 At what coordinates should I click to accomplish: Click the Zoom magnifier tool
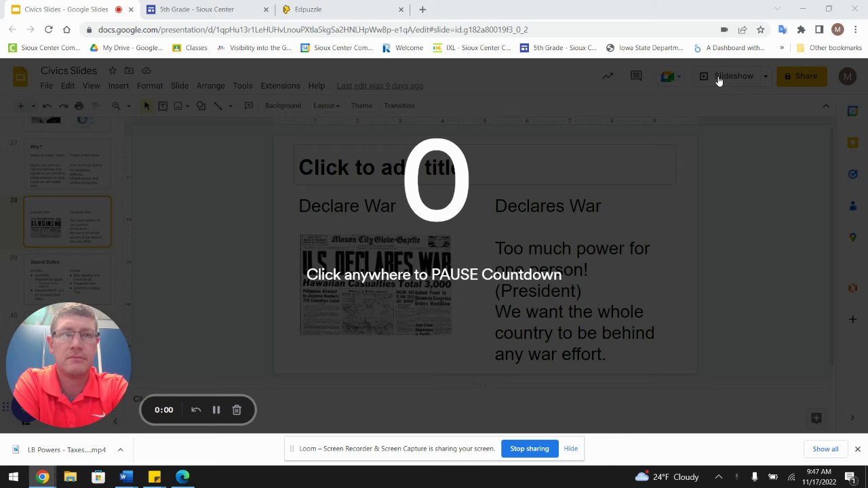click(117, 106)
